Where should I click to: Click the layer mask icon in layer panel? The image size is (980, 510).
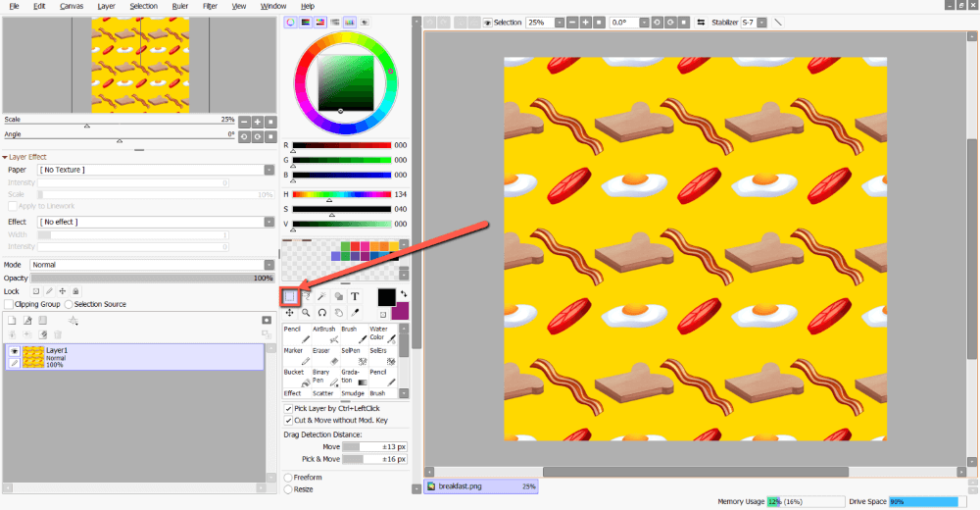click(x=267, y=321)
